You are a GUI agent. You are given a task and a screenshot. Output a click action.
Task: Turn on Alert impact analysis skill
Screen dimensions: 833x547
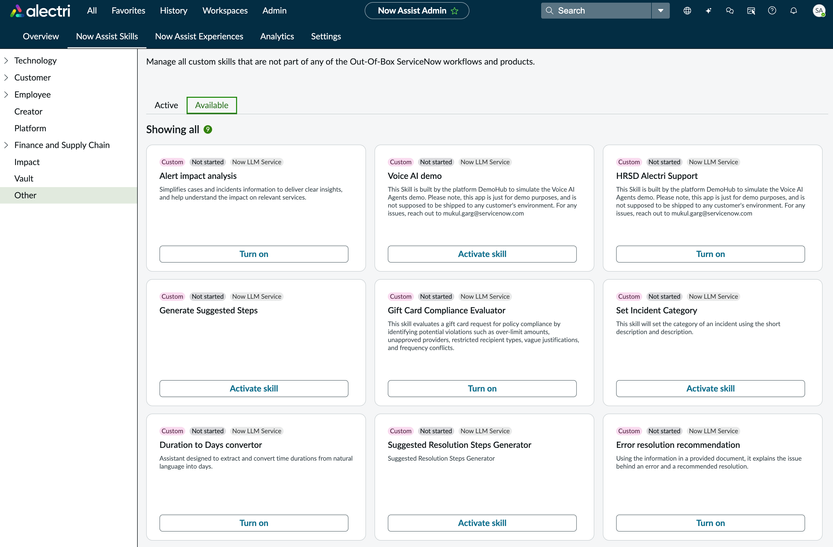(x=254, y=254)
